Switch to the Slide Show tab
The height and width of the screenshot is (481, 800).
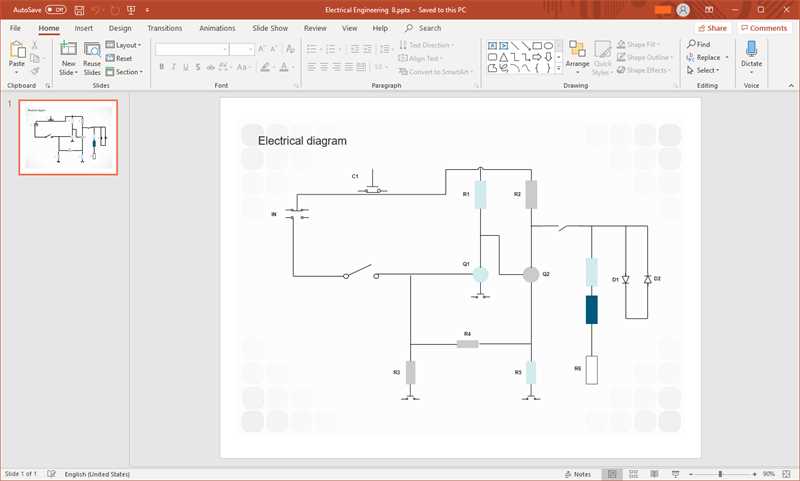point(270,28)
